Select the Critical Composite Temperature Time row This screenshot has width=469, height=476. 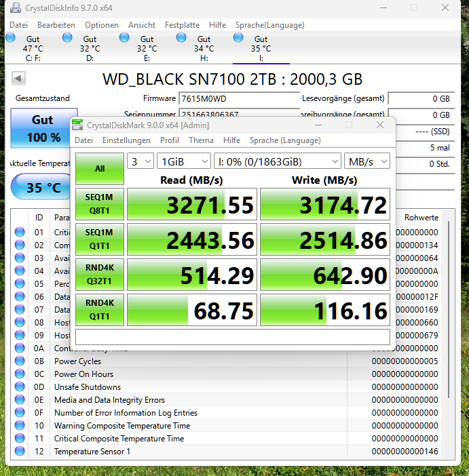click(227, 438)
